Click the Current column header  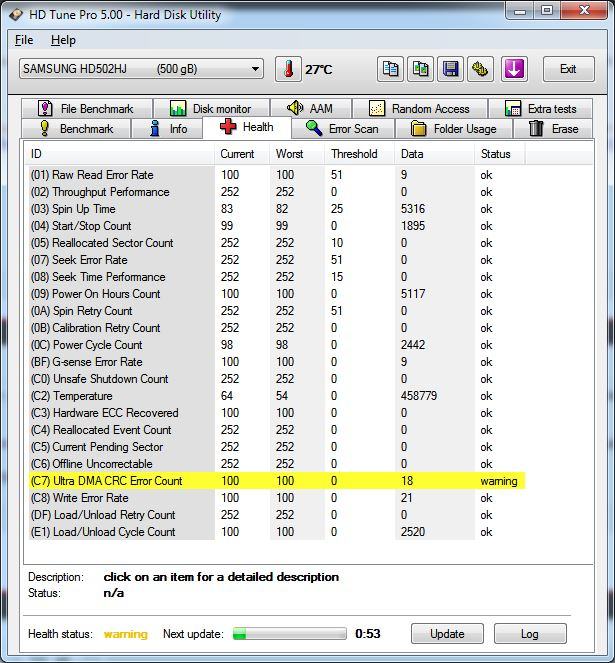tap(242, 154)
